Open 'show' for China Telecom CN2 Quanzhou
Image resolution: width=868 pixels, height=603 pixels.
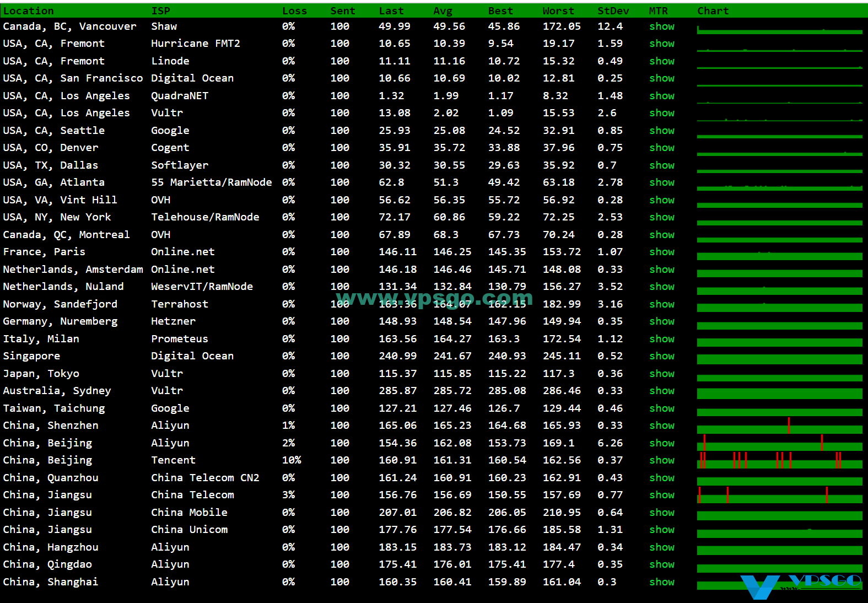pos(662,478)
